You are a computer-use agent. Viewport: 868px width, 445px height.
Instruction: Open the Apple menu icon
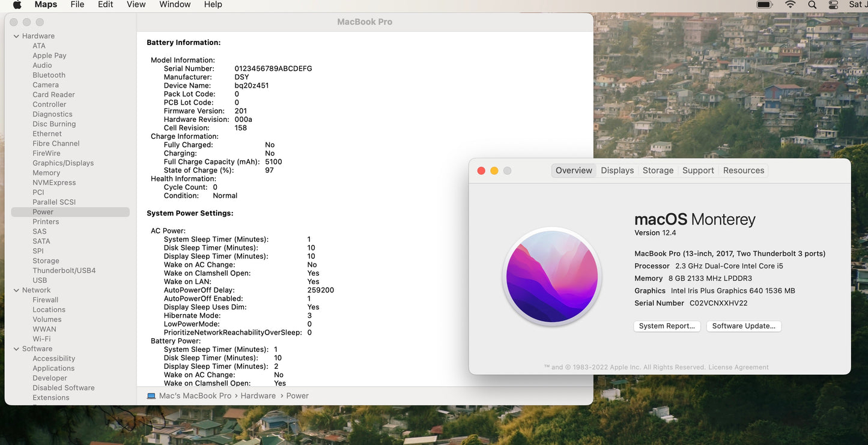coord(17,5)
